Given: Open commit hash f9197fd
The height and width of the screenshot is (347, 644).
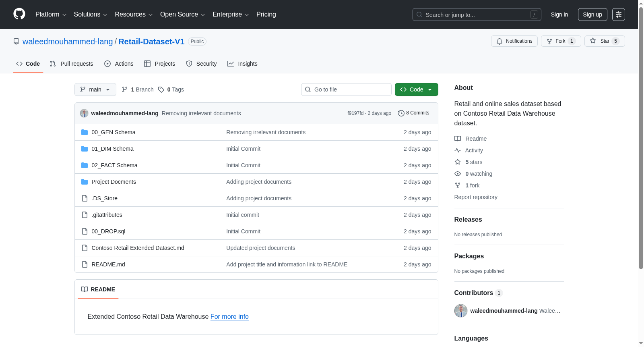Looking at the screenshot, I should tap(355, 113).
